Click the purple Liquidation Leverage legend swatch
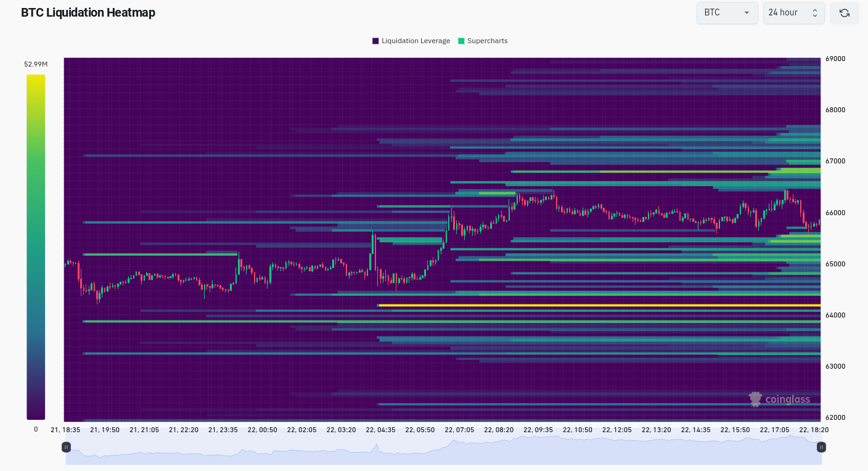This screenshot has height=471, width=868. point(375,41)
